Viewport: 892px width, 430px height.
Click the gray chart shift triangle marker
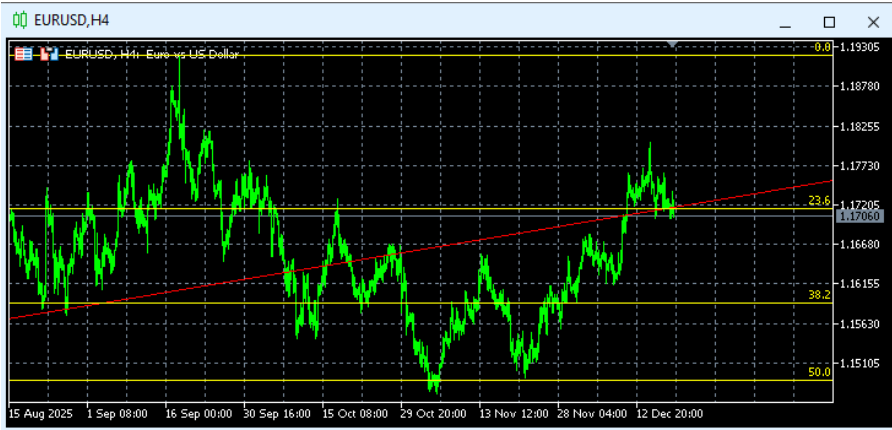674,44
